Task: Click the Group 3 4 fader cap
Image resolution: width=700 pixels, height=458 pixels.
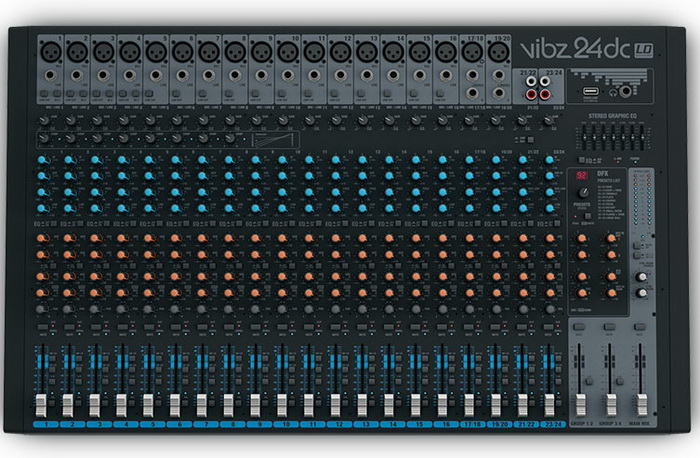Action: (611, 405)
